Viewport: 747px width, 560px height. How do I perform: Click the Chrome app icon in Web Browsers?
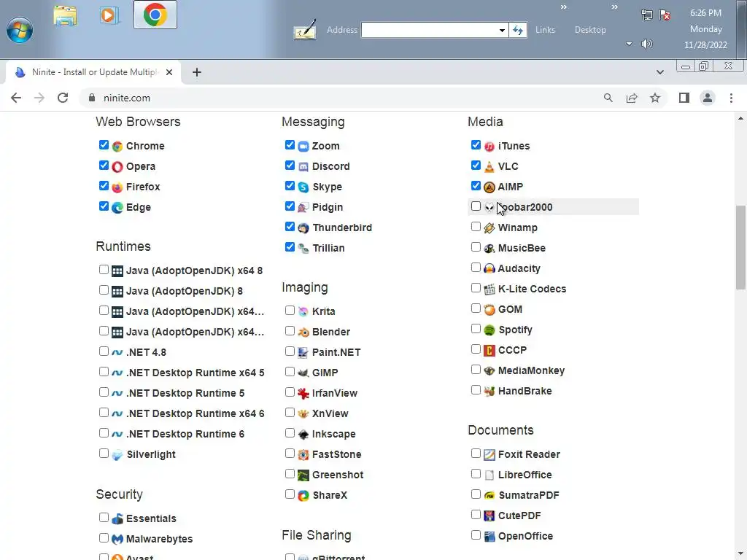pyautogui.click(x=117, y=146)
